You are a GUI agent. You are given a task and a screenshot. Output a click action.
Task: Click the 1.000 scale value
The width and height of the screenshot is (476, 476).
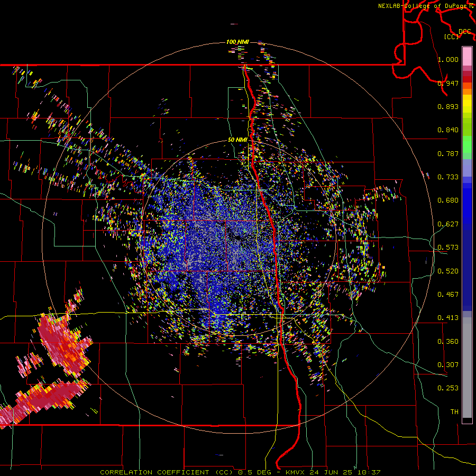(x=448, y=59)
